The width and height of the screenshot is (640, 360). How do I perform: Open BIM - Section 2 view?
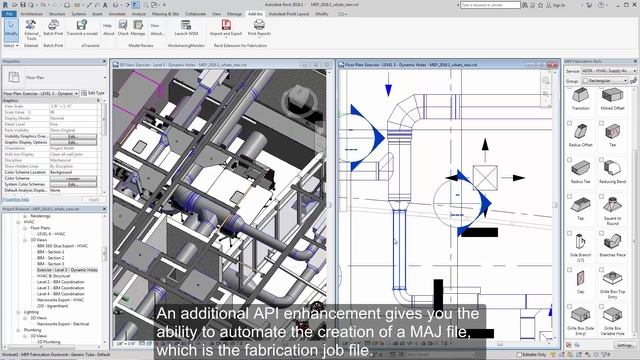51,258
